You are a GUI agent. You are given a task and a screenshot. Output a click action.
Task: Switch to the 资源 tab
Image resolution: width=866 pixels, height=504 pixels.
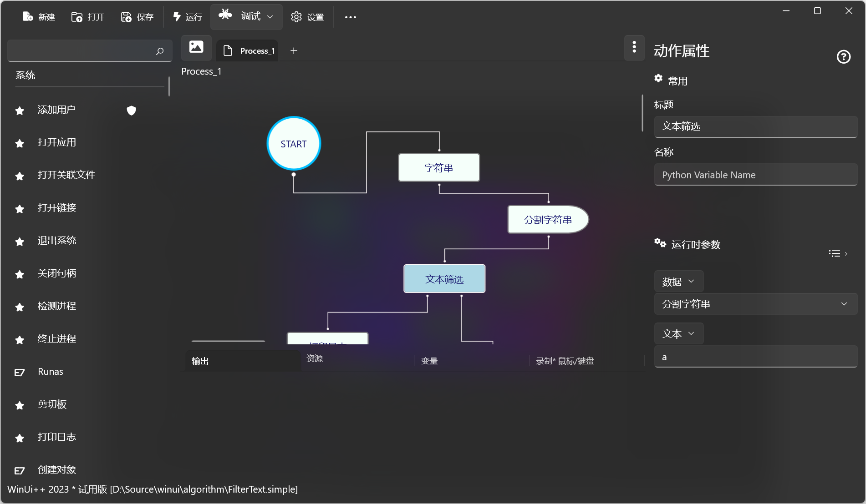pos(315,358)
